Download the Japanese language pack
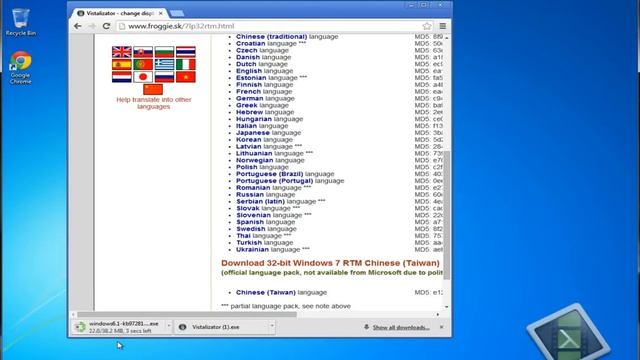Screen dimensions: 640x360 point(253,133)
